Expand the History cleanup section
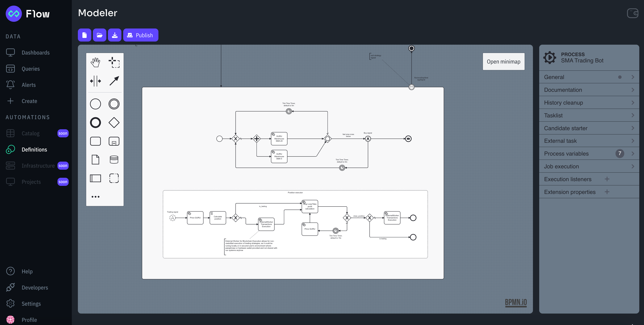 click(x=589, y=103)
